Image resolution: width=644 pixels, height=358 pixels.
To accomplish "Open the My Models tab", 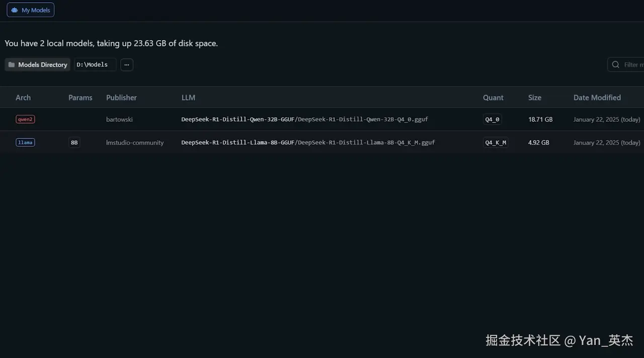I will tap(31, 10).
